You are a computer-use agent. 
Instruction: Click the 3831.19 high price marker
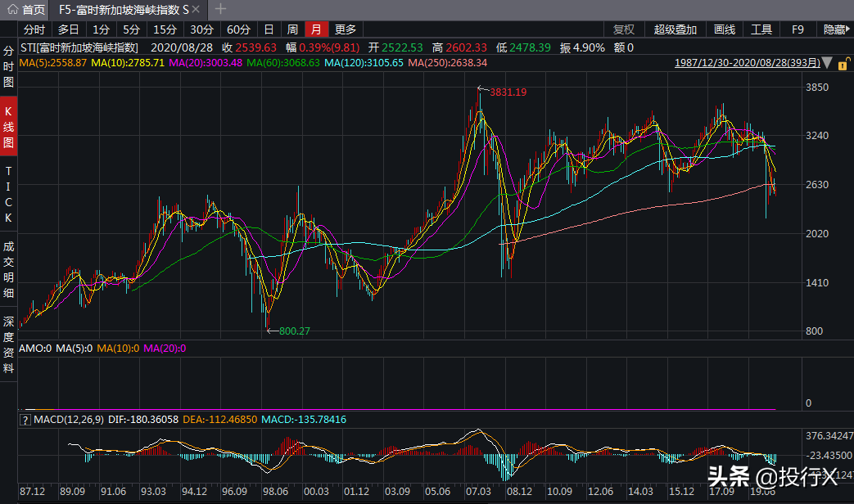pos(508,92)
